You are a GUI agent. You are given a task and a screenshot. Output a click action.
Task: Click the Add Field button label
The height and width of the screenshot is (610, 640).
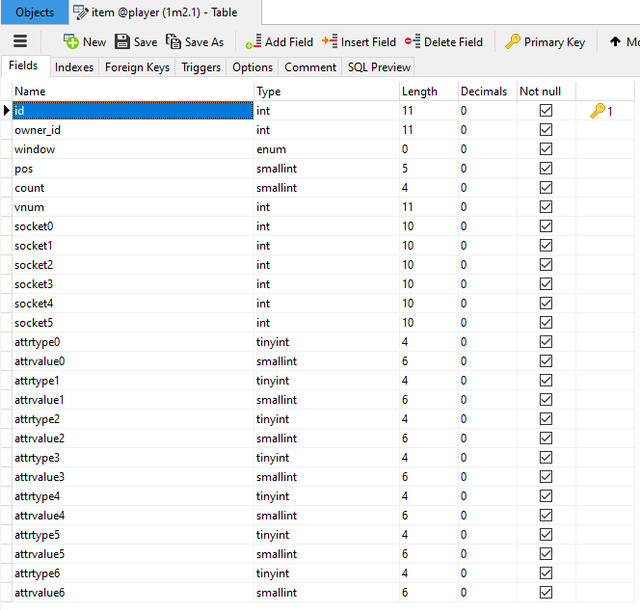[x=289, y=42]
